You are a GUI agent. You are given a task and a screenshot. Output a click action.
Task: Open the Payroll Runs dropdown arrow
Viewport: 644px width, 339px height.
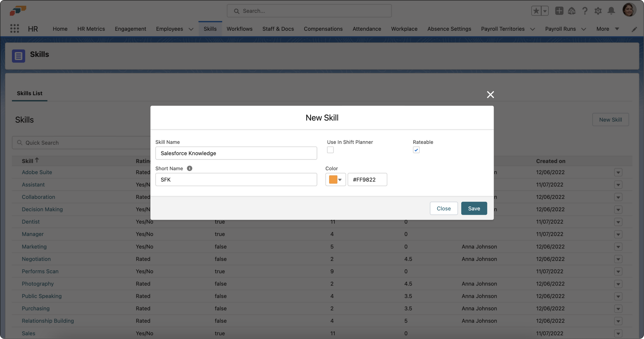pos(584,29)
